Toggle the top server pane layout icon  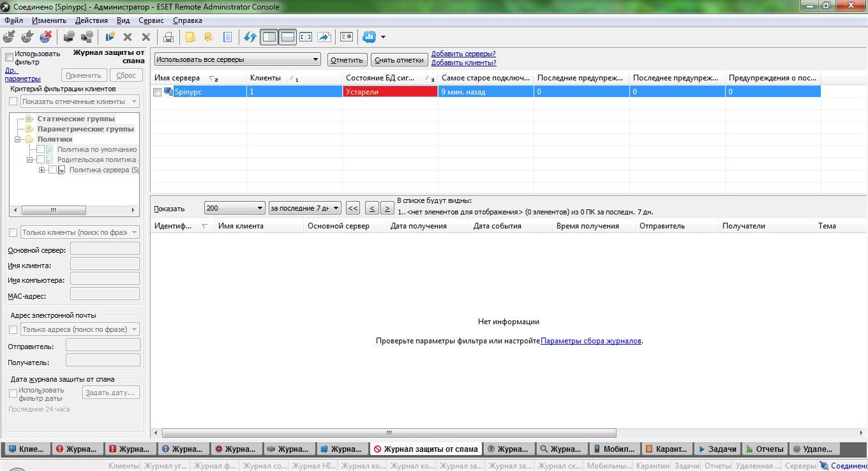[287, 37]
